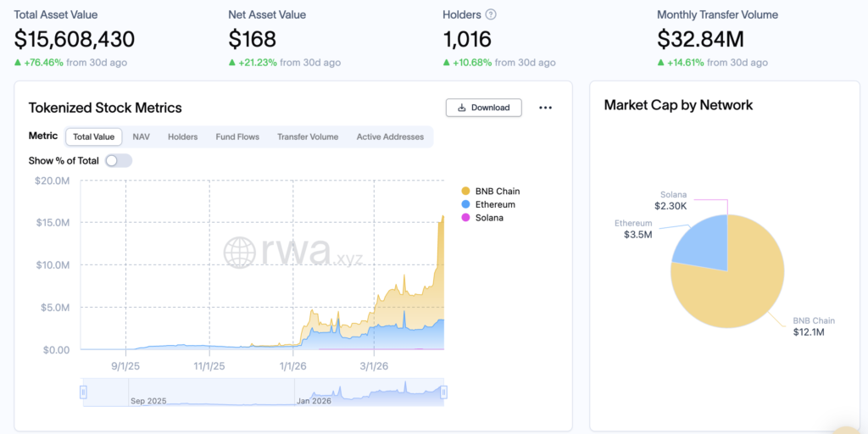Show the Active Addresses metric tab
The height and width of the screenshot is (434, 868).
pos(390,136)
